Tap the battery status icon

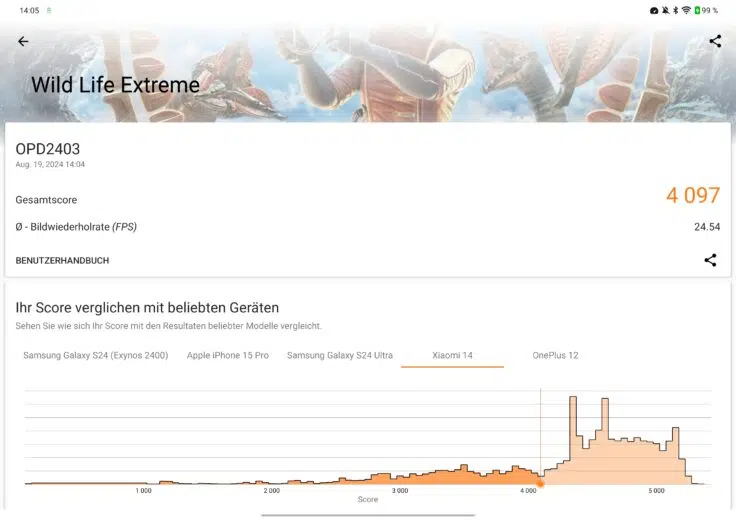coord(698,10)
